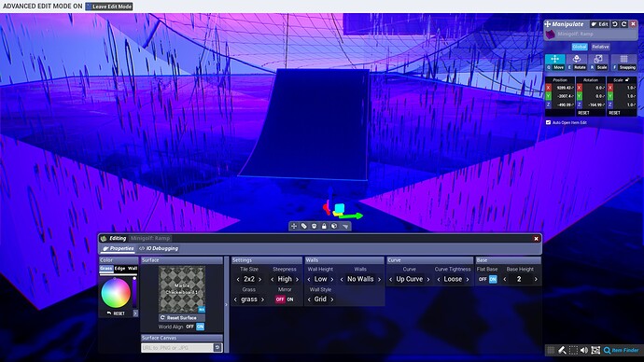
Task: Click the tag icon in gizmo toolbar
Action: pos(304,226)
